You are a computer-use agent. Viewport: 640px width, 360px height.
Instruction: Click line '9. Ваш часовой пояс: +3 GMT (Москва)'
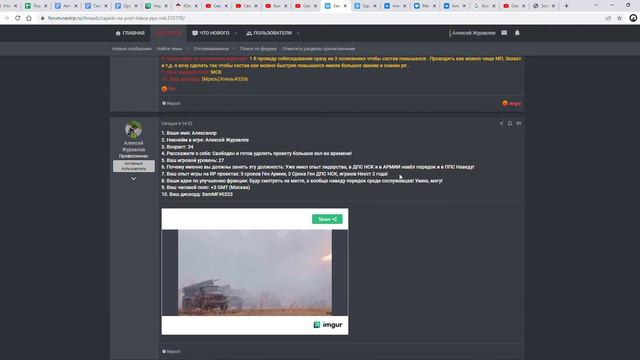pyautogui.click(x=206, y=187)
